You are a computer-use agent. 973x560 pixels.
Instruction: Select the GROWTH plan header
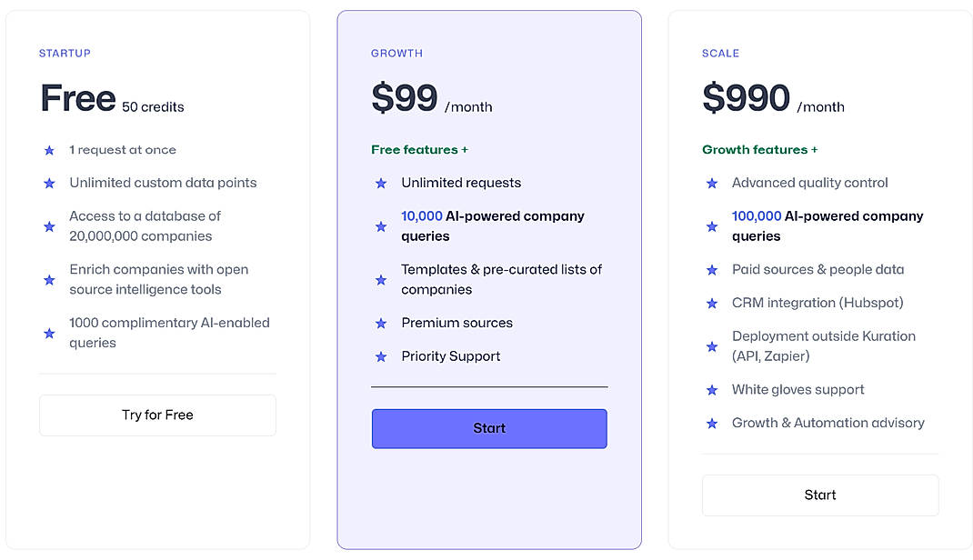click(x=396, y=53)
